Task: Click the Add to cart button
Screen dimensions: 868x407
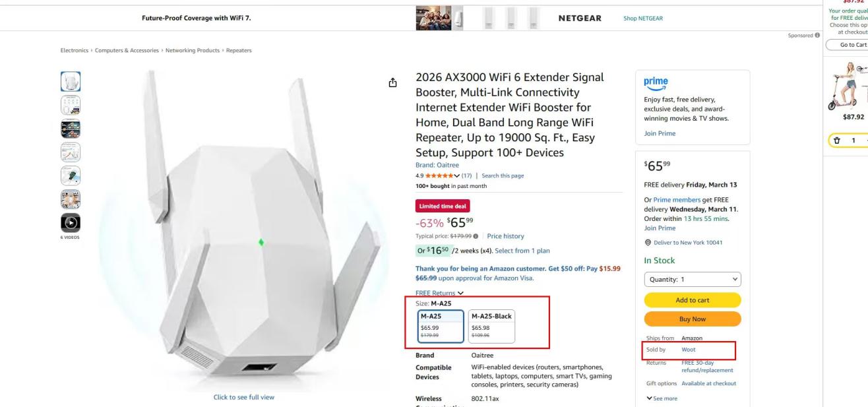Action: (692, 300)
